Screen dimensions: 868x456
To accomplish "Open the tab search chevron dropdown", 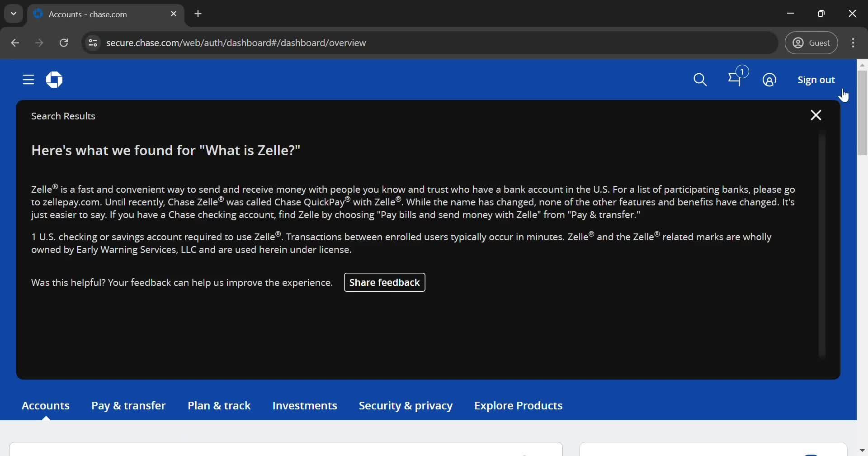I will pos(13,14).
